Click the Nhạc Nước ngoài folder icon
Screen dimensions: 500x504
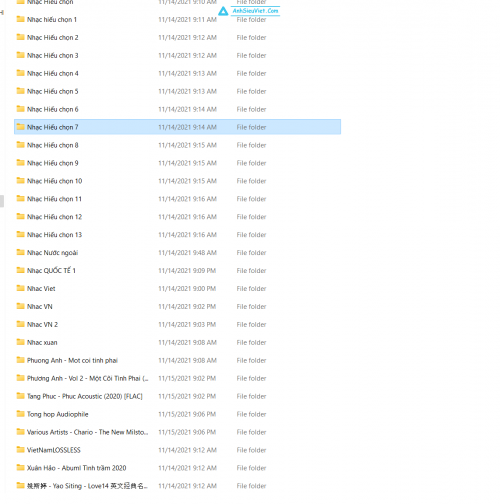(x=21, y=252)
